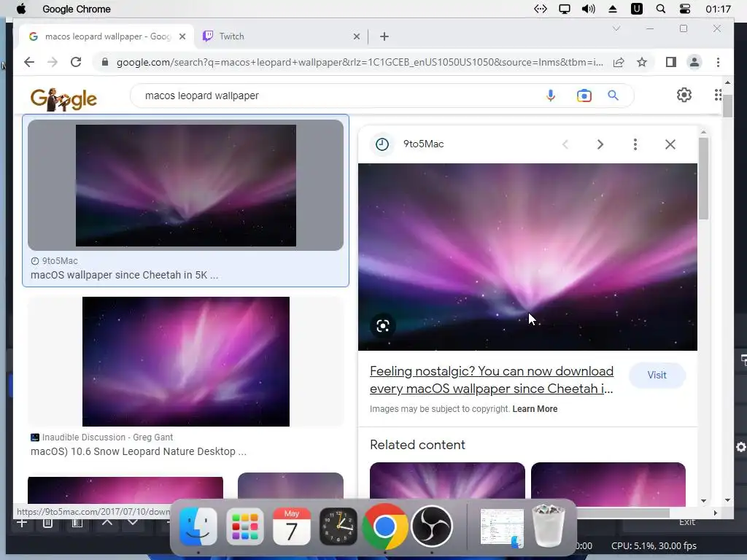Bookmark this tab with star
This screenshot has height=560, width=747.
(642, 62)
